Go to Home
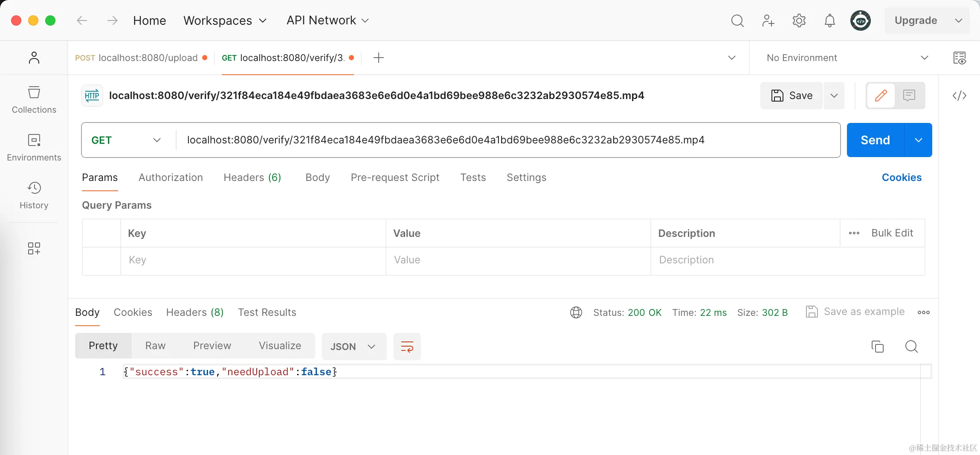 (x=149, y=20)
